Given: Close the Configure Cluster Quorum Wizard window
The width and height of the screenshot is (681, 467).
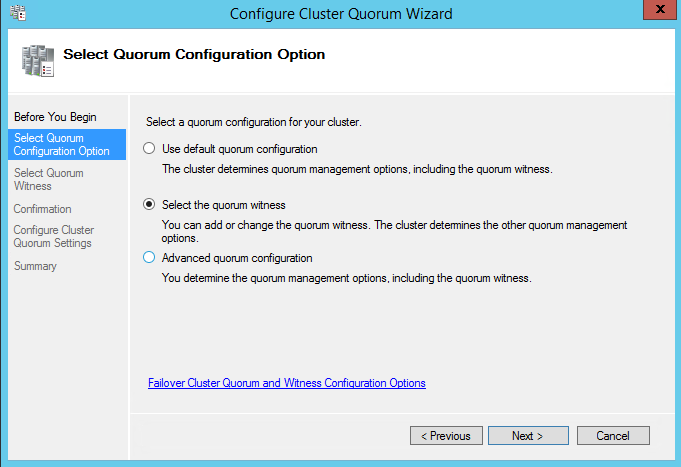Looking at the screenshot, I should 660,9.
